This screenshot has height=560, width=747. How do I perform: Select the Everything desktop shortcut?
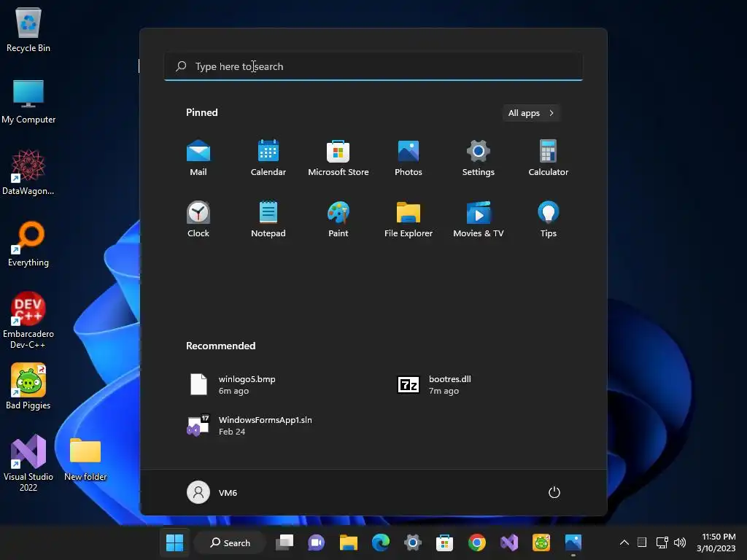click(28, 244)
